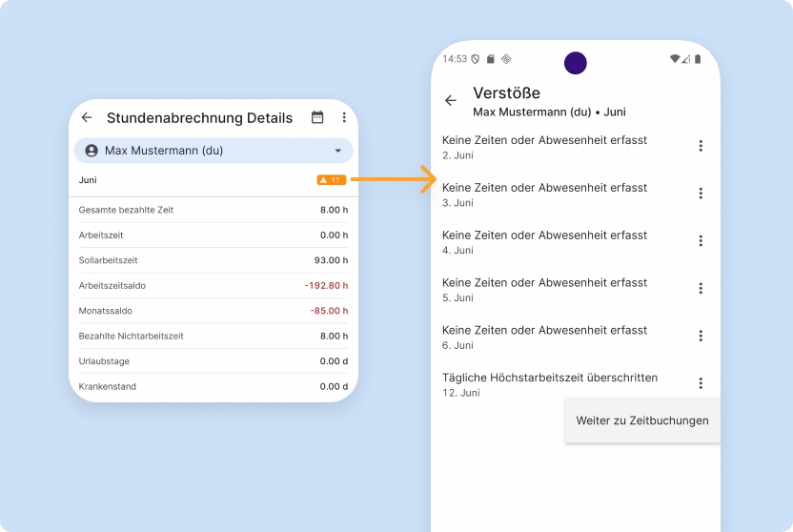Go back from Verstöße screen
Viewport: 793px width, 532px height.
coord(451,100)
